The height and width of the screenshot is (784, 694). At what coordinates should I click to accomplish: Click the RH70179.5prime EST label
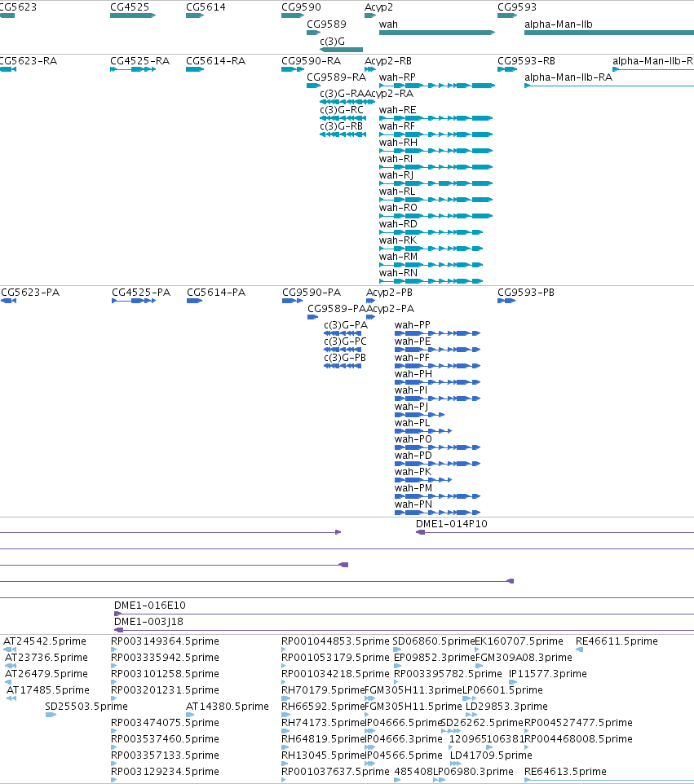click(x=323, y=690)
